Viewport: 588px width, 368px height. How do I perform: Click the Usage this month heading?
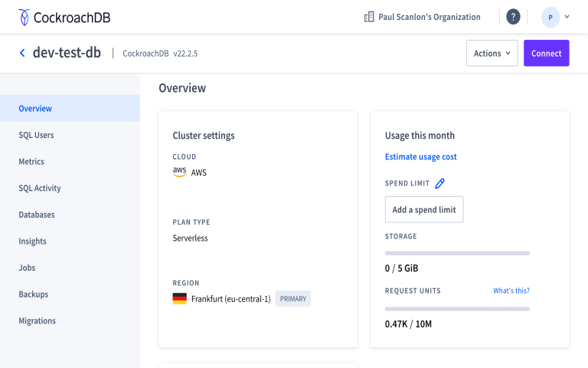click(x=420, y=136)
